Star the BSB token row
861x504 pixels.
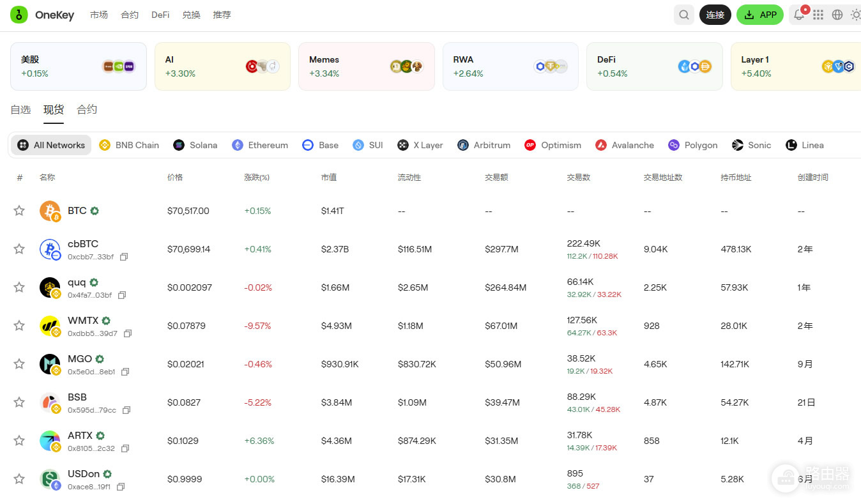[x=19, y=402]
